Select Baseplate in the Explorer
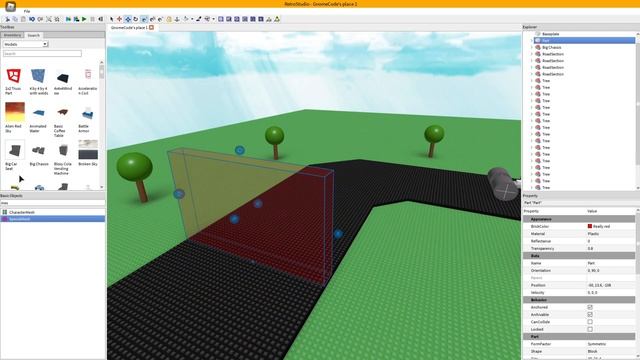This screenshot has height=360, width=640. click(551, 34)
